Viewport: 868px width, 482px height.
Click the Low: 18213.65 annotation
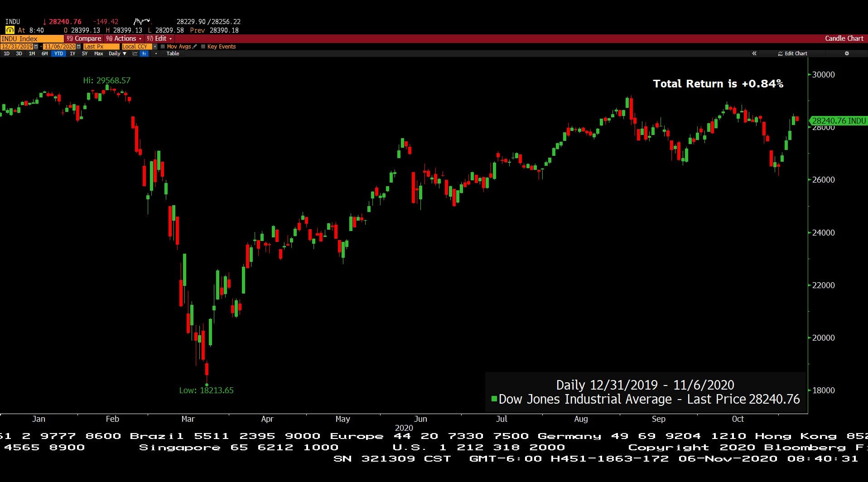pos(206,390)
